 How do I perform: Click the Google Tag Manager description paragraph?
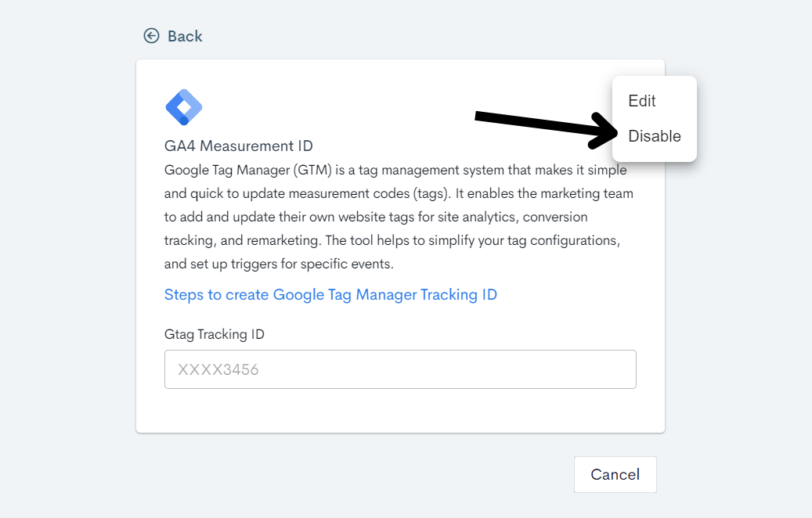click(x=399, y=217)
